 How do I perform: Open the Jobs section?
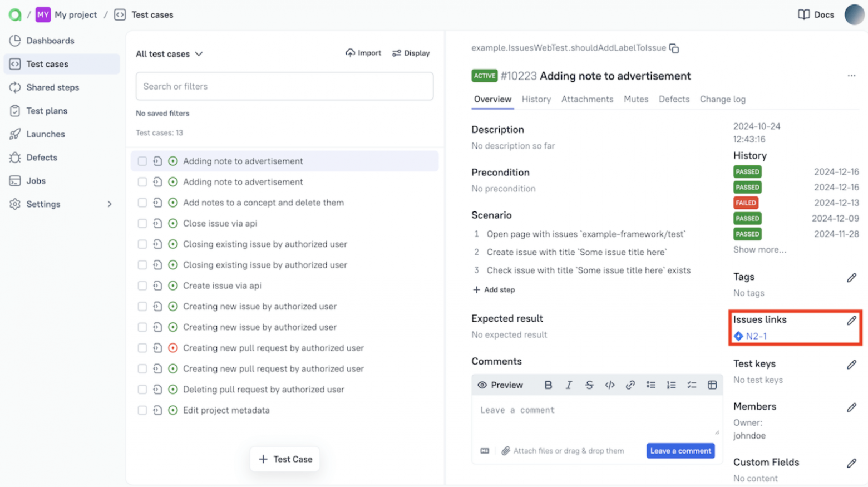click(x=36, y=180)
